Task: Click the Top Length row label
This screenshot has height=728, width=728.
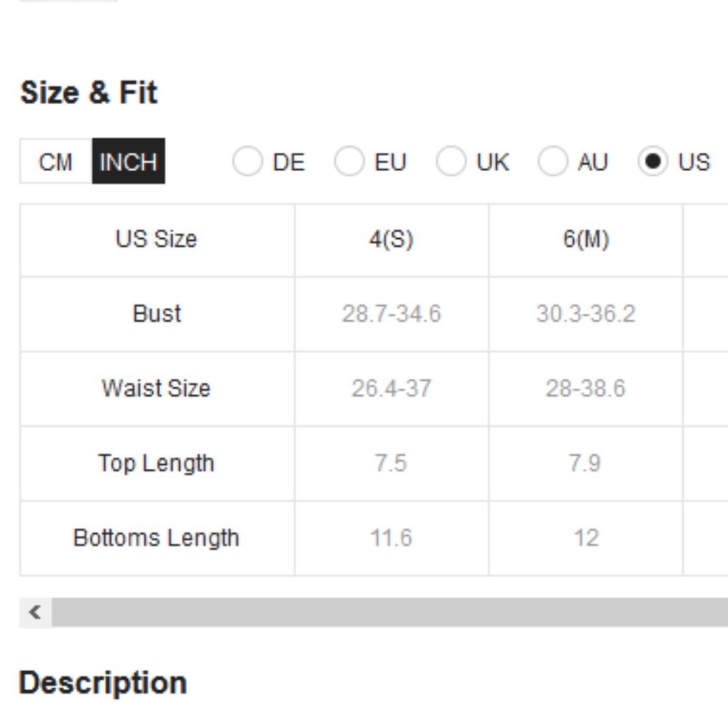Action: (157, 464)
